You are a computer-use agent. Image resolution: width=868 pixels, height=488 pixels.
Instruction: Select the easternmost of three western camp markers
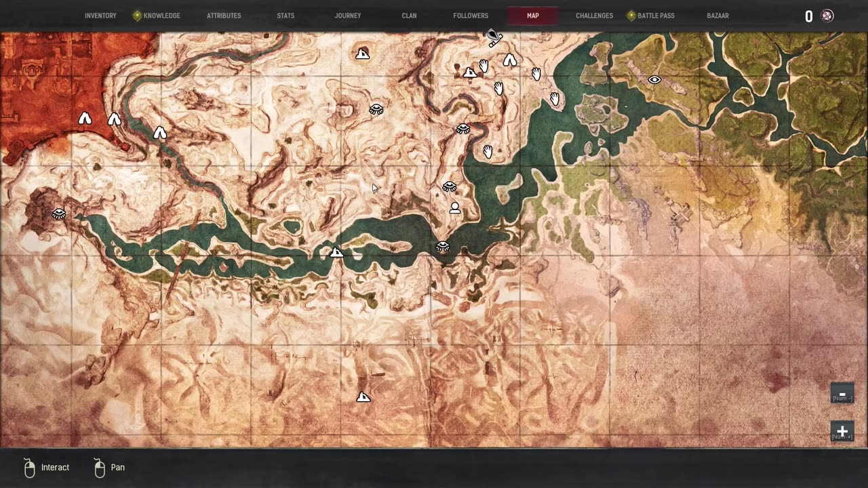point(159,133)
